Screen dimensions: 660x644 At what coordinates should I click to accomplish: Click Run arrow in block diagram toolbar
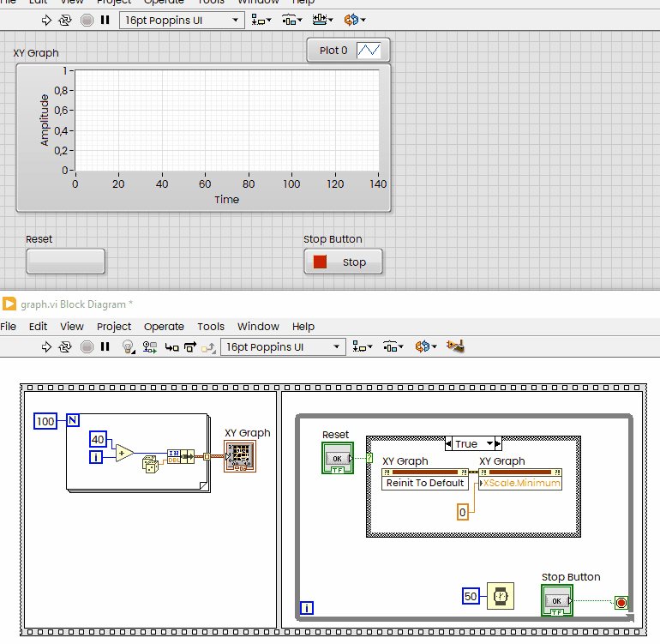47,347
